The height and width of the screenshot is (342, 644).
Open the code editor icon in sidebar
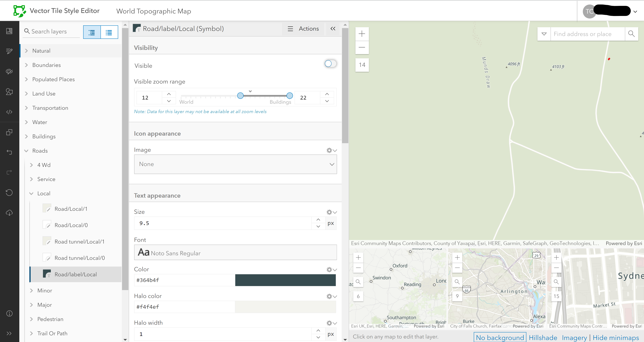9,112
